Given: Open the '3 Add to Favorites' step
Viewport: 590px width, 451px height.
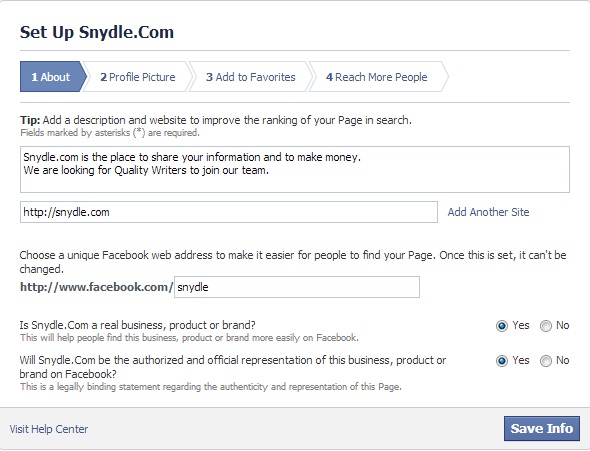Looking at the screenshot, I should coord(251,77).
